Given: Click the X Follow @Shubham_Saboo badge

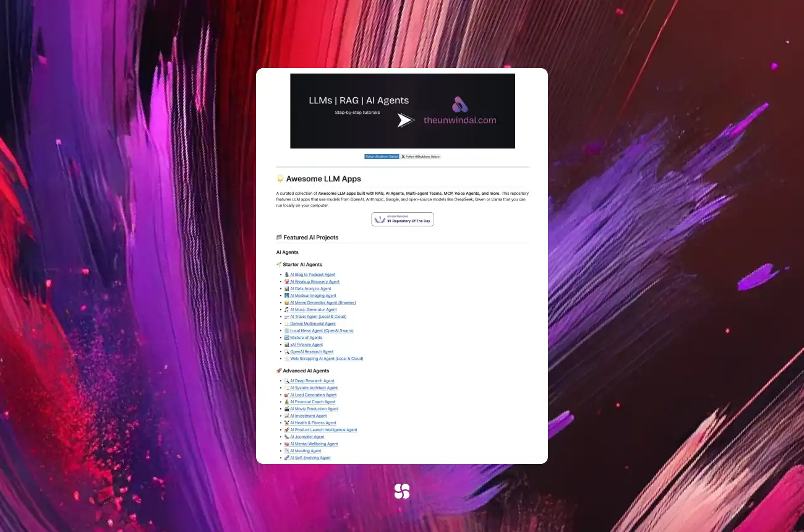Looking at the screenshot, I should (421, 157).
